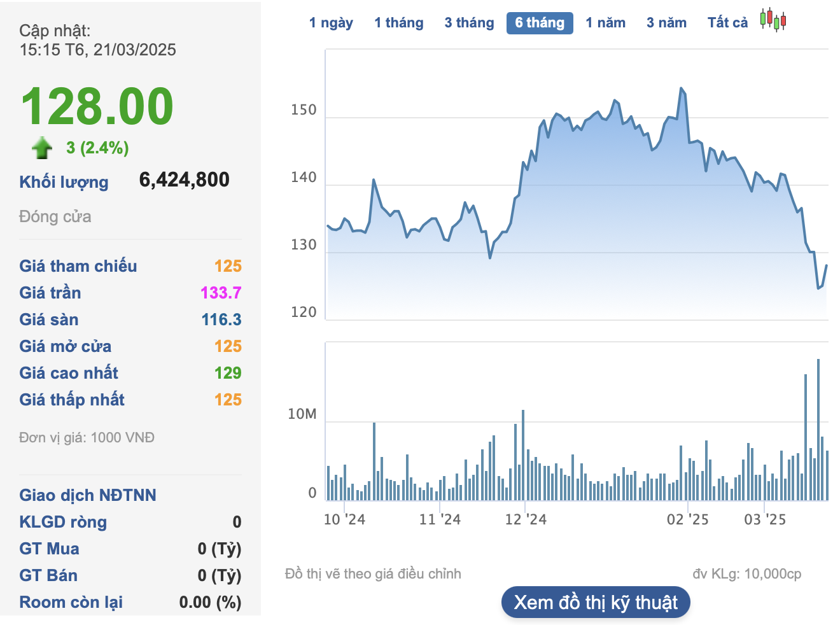Open "Xem đồ thị kỹ thuật" button

pyautogui.click(x=596, y=602)
